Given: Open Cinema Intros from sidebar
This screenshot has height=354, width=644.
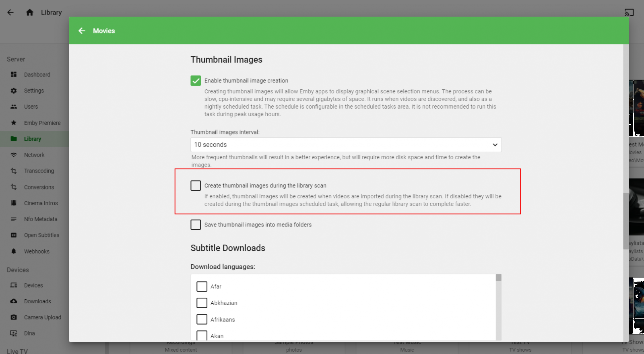Looking at the screenshot, I should click(x=41, y=203).
